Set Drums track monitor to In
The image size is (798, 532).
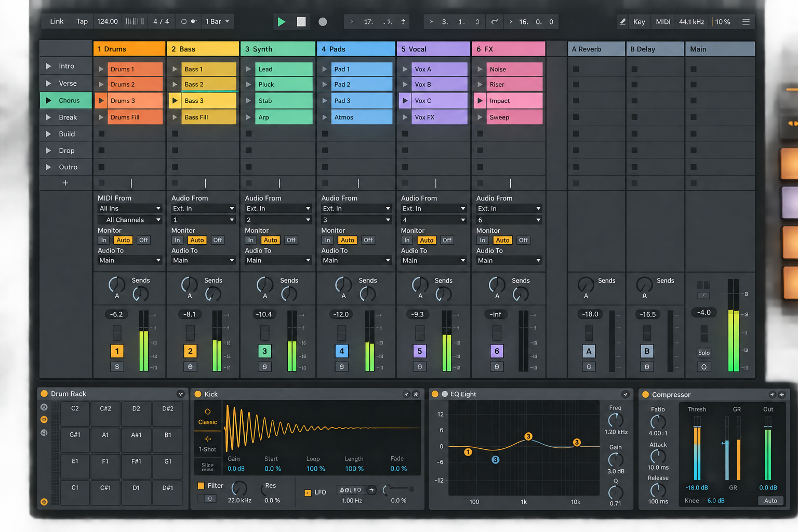coord(104,240)
